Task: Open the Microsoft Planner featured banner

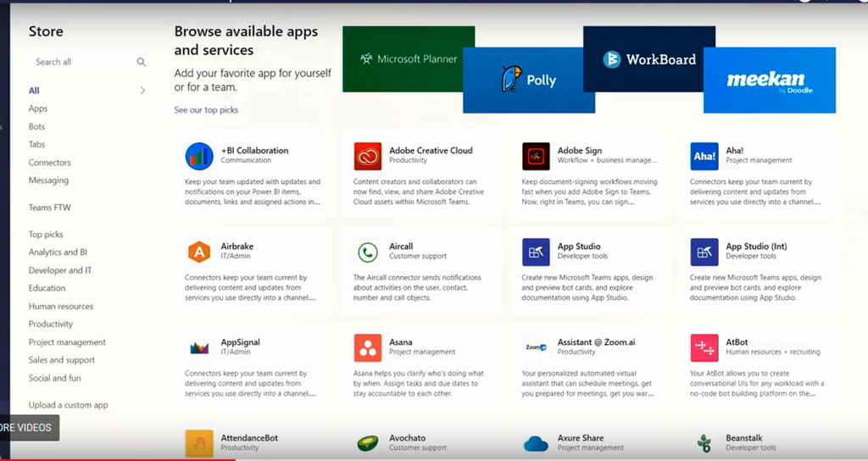Action: [408, 59]
